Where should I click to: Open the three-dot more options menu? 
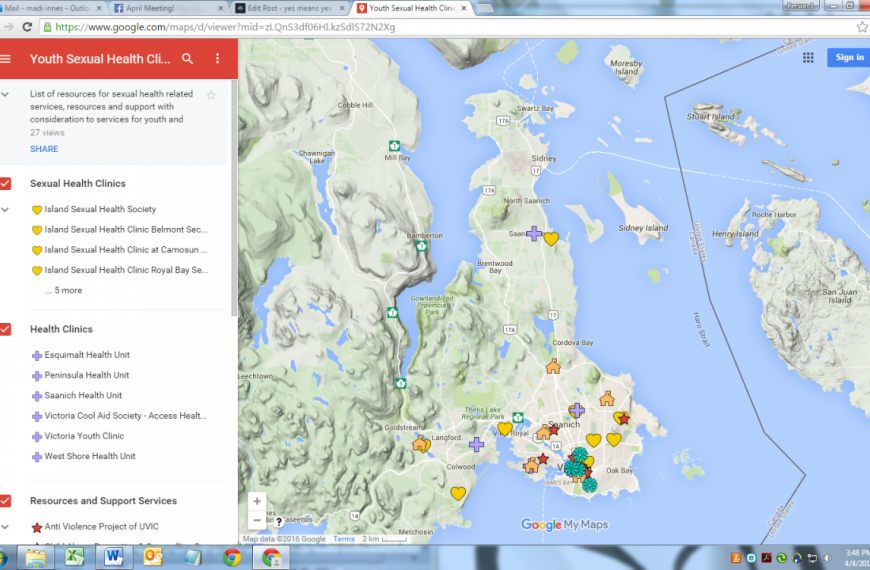[218, 59]
